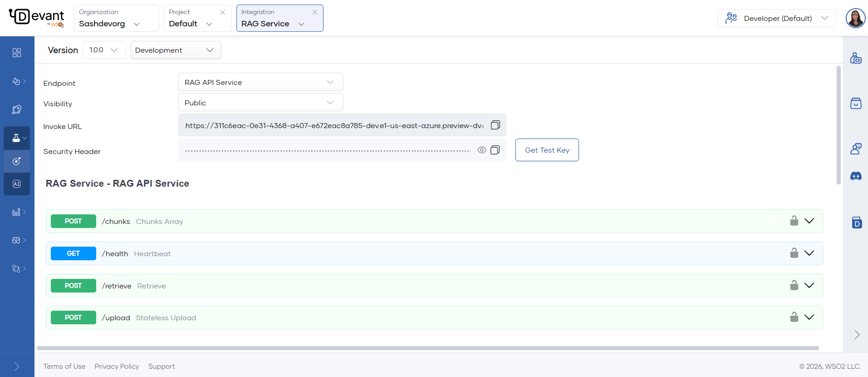868x377 pixels.
Task: Open the Endpoint RAG API Service dropdown
Action: point(260,82)
